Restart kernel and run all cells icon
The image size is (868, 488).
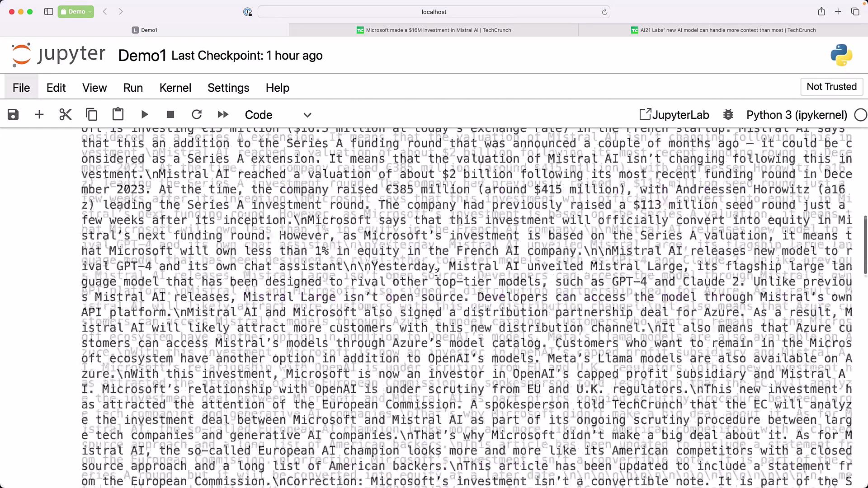[223, 115]
